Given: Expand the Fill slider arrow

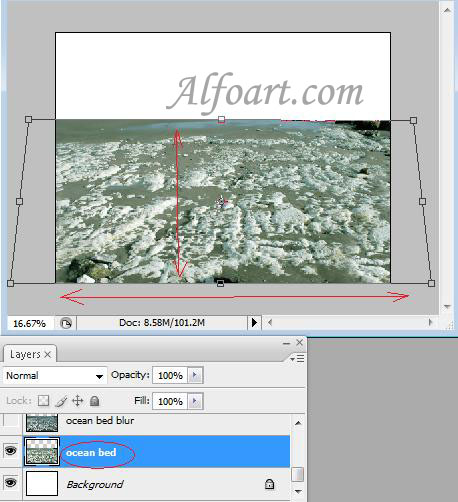Looking at the screenshot, I should [x=195, y=401].
